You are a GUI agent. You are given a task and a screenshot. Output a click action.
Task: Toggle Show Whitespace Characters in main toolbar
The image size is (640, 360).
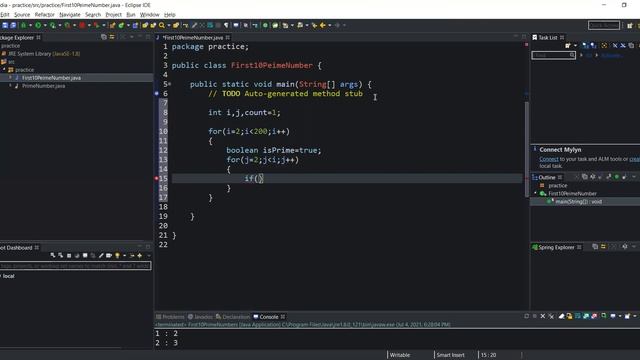click(226, 25)
